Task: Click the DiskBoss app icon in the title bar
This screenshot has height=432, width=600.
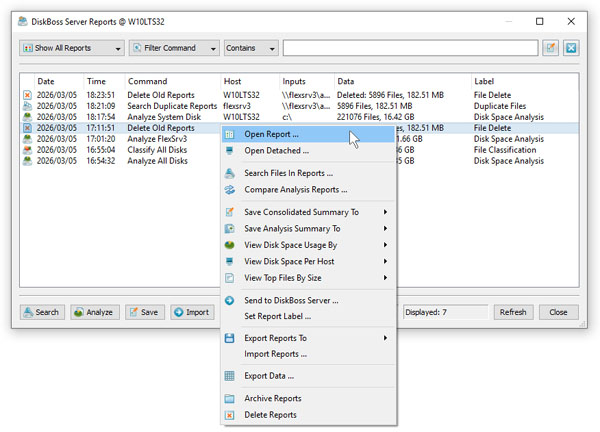Action: point(23,21)
